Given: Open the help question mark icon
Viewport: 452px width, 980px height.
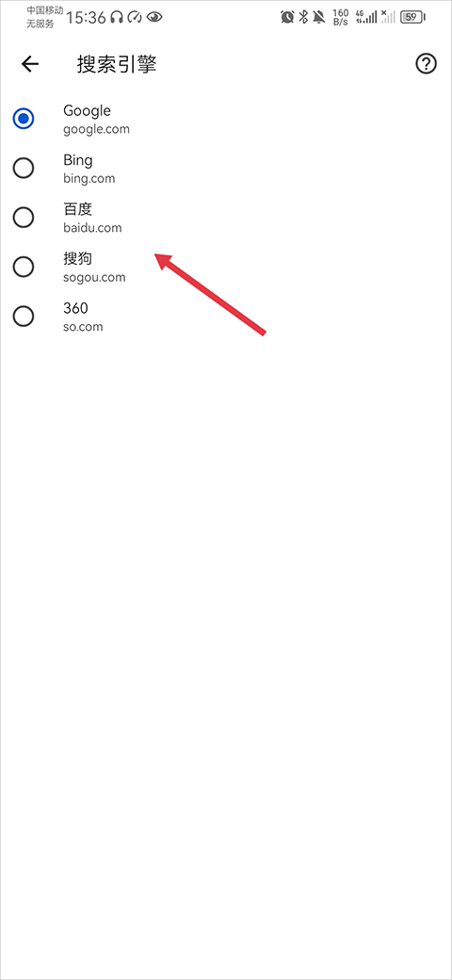Looking at the screenshot, I should coord(426,64).
